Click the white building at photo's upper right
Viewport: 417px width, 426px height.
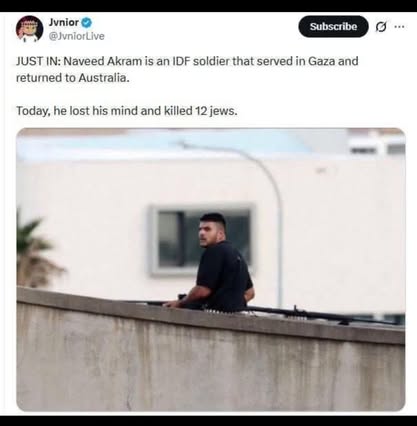click(x=377, y=143)
